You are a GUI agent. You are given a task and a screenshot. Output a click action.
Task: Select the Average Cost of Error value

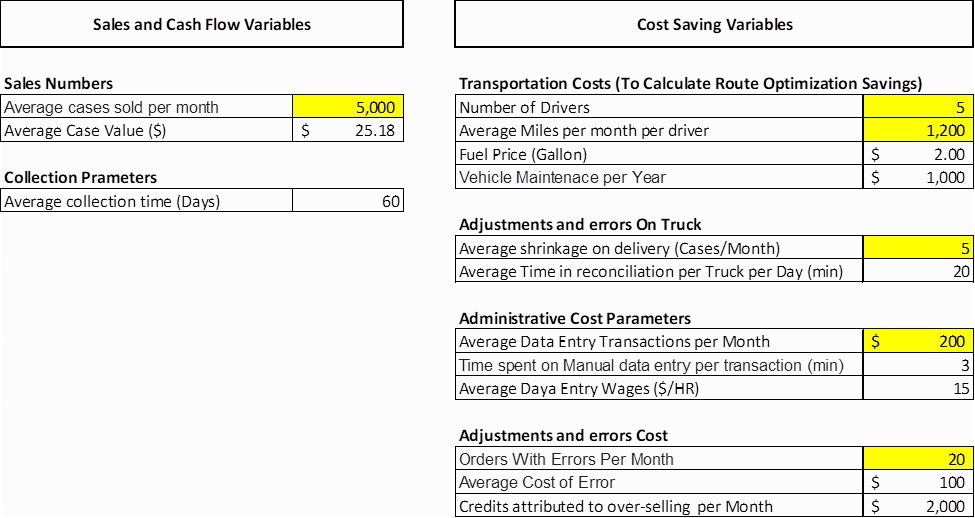[917, 482]
